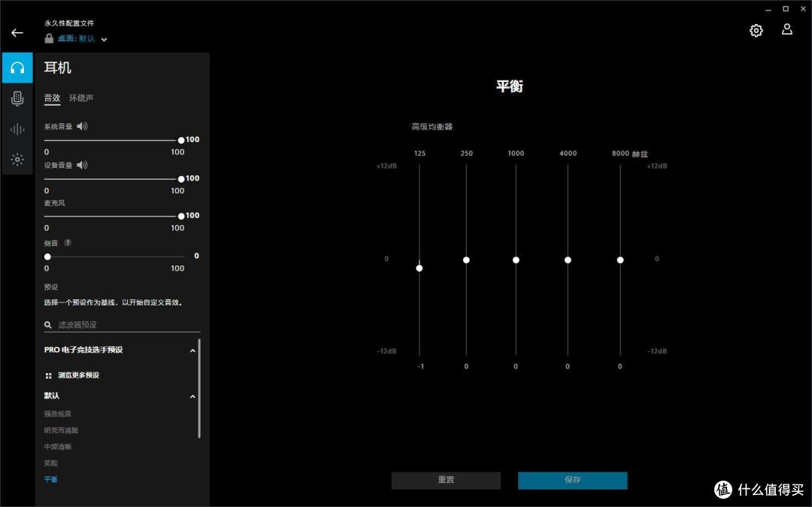Screen dimensions: 812x507
Task: Click the sidetone slider handle
Action: pyautogui.click(x=47, y=257)
